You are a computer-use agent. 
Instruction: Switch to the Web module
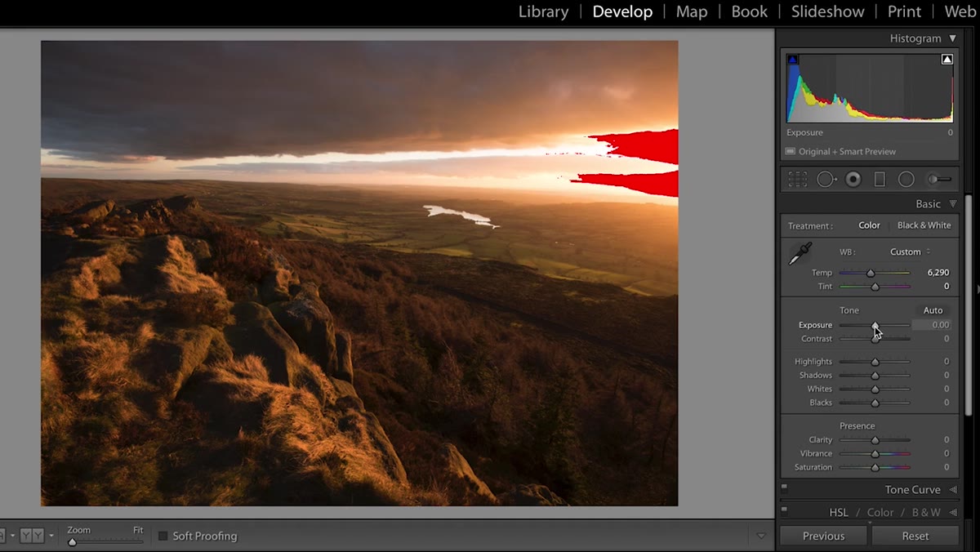click(x=960, y=11)
